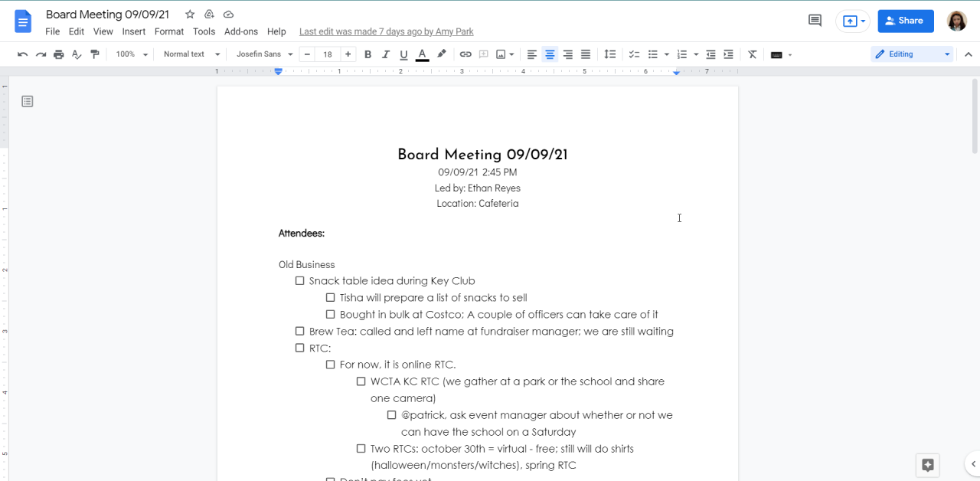This screenshot has height=481, width=980.
Task: Open the Format menu
Action: 169,31
